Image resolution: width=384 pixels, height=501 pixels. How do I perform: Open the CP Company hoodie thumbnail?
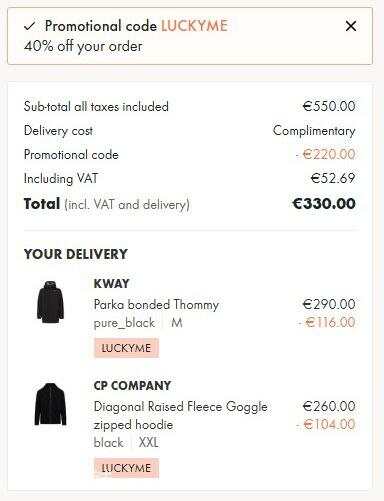click(x=50, y=404)
